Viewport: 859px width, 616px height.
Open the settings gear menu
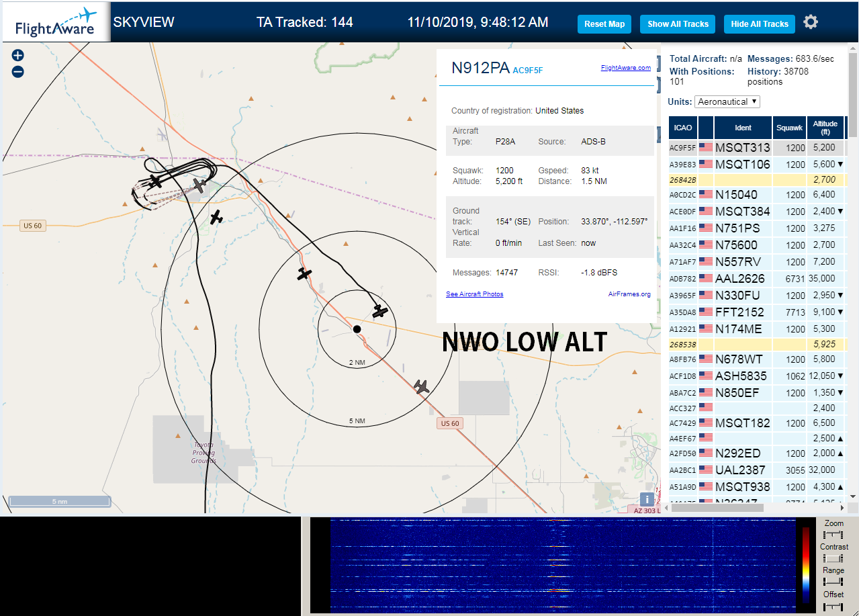tap(811, 22)
